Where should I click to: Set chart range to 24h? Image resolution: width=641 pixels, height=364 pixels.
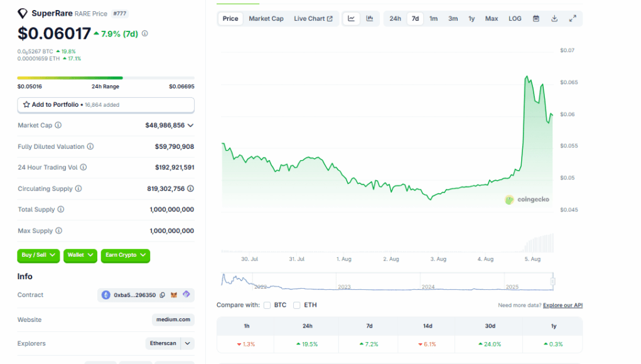pos(395,18)
